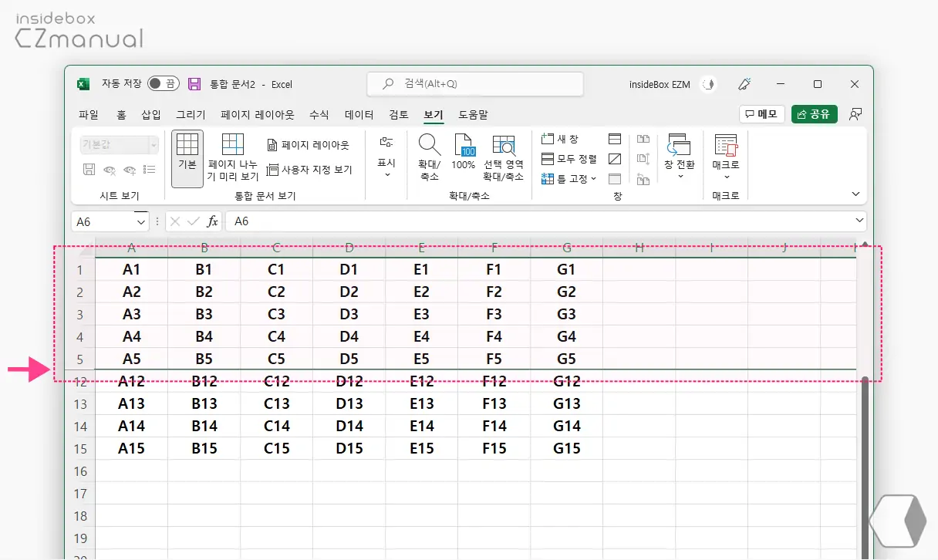The image size is (938, 560).
Task: Open the ribbon tab 페이지 레이아웃
Action: tap(258, 115)
